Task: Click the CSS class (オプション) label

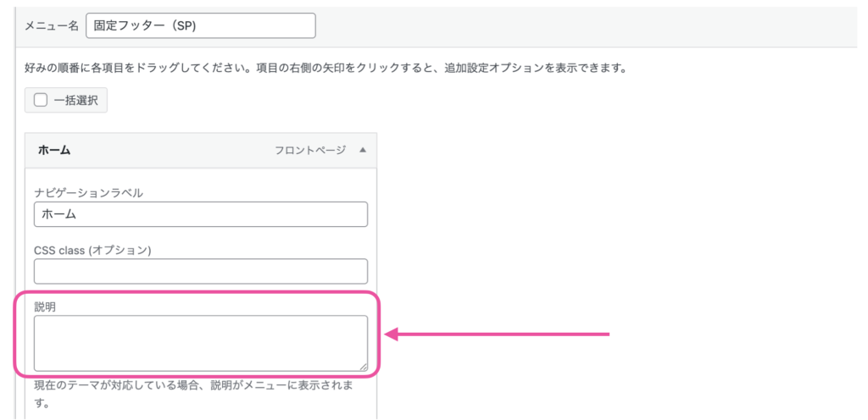Action: (x=92, y=250)
